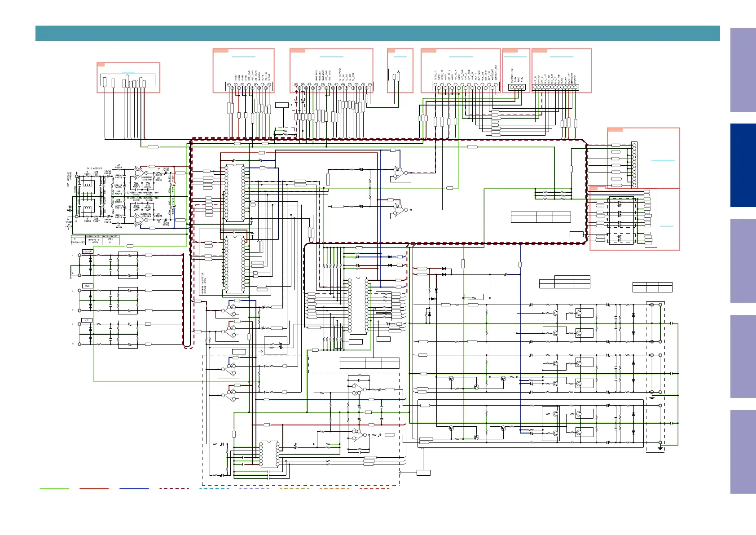756x535 pixels.
Task: Click the CBL/SAT input label
Action: [x=88, y=252]
